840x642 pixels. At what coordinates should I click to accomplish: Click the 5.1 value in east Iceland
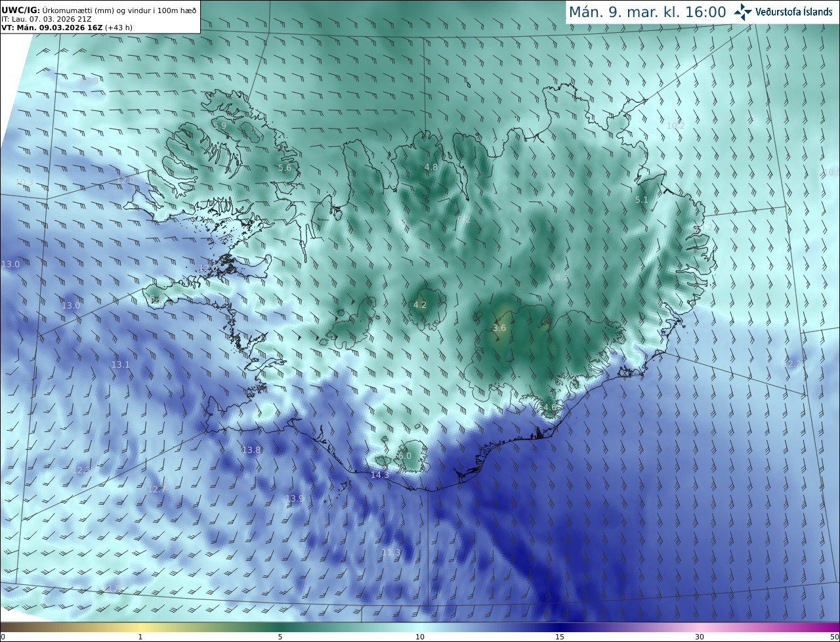pos(642,200)
